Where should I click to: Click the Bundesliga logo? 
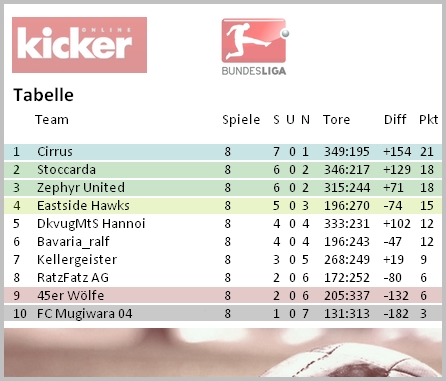coord(255,47)
